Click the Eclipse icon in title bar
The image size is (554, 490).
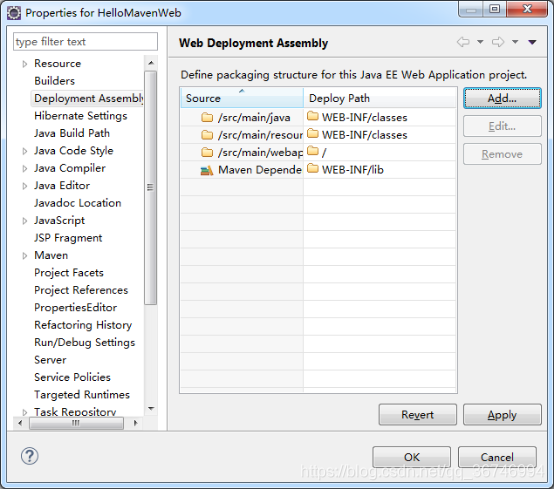[14, 13]
